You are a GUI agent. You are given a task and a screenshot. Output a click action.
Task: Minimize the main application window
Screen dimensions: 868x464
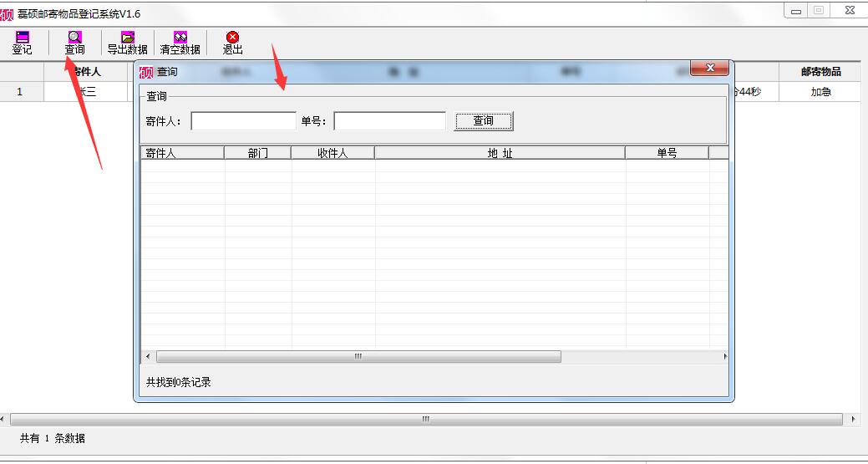(796, 11)
